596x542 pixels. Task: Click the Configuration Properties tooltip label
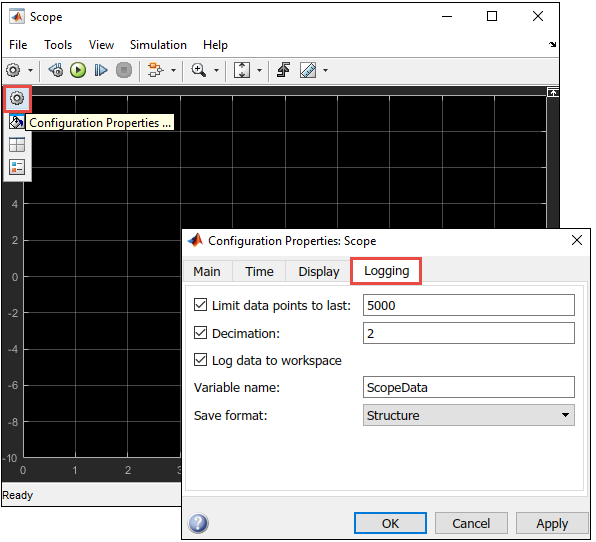pyautogui.click(x=100, y=123)
